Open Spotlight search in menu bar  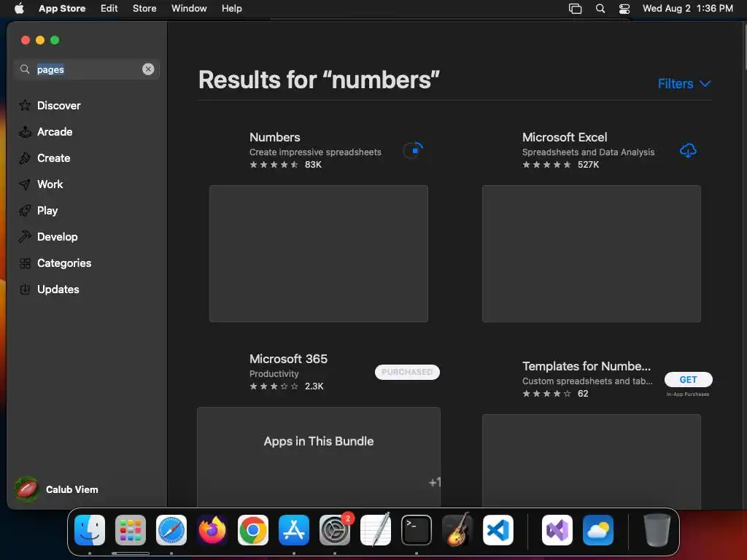click(600, 9)
